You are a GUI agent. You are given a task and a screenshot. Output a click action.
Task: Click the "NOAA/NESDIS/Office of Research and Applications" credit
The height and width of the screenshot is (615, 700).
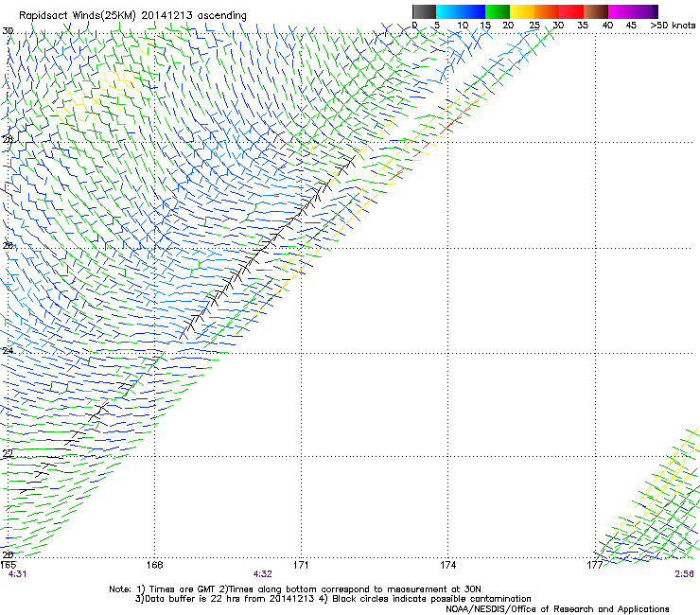pyautogui.click(x=557, y=609)
